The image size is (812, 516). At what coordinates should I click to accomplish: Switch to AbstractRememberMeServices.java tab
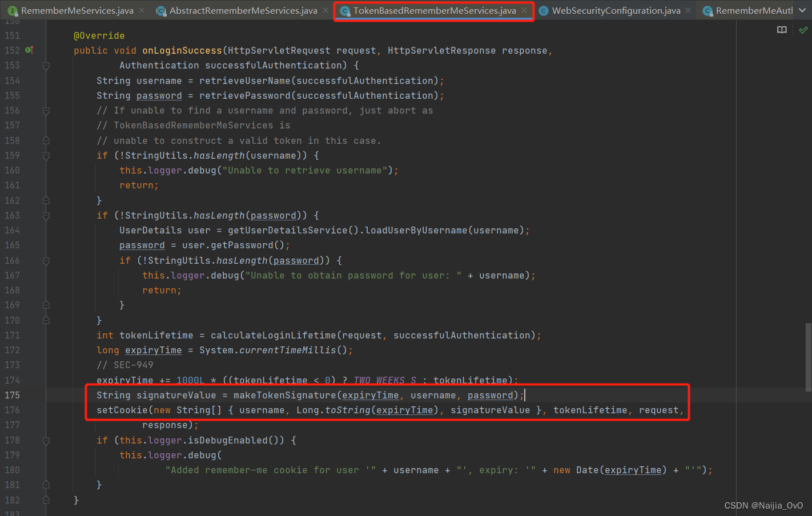243,10
